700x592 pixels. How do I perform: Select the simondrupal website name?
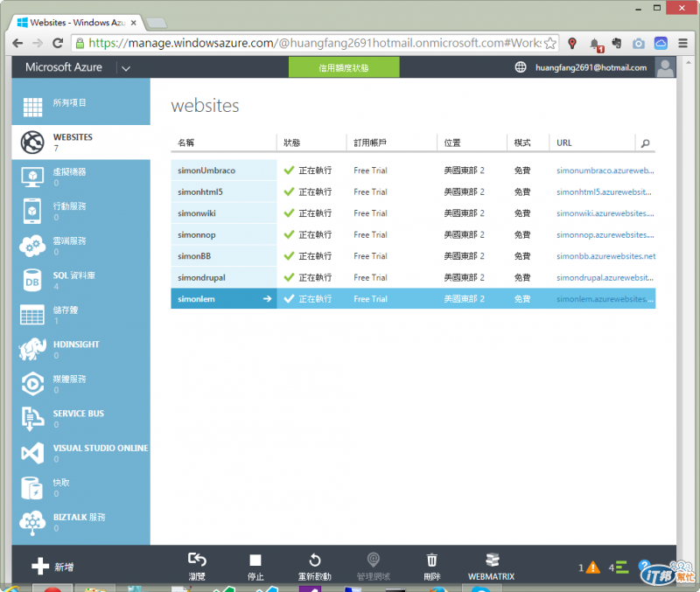[201, 277]
